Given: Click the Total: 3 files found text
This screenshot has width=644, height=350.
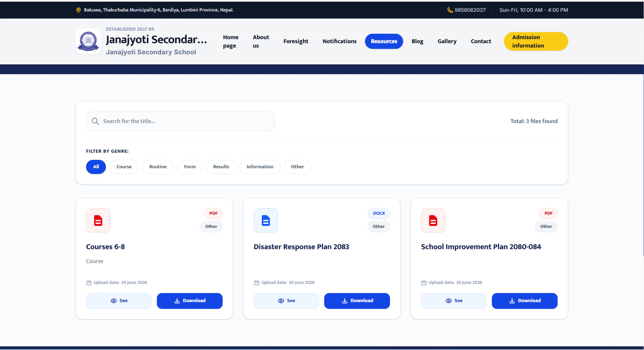Looking at the screenshot, I should [x=534, y=121].
